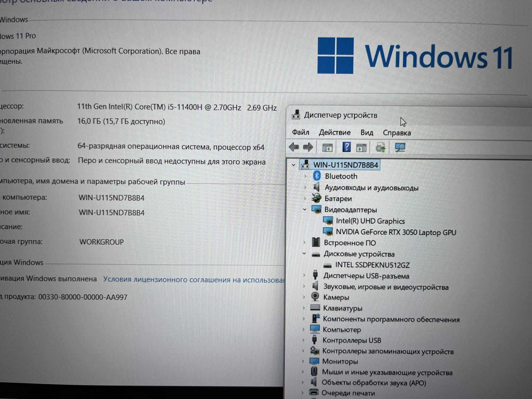Collapse the WIN-U115ND7B8B4 root node
The image size is (532, 399).
[293, 165]
